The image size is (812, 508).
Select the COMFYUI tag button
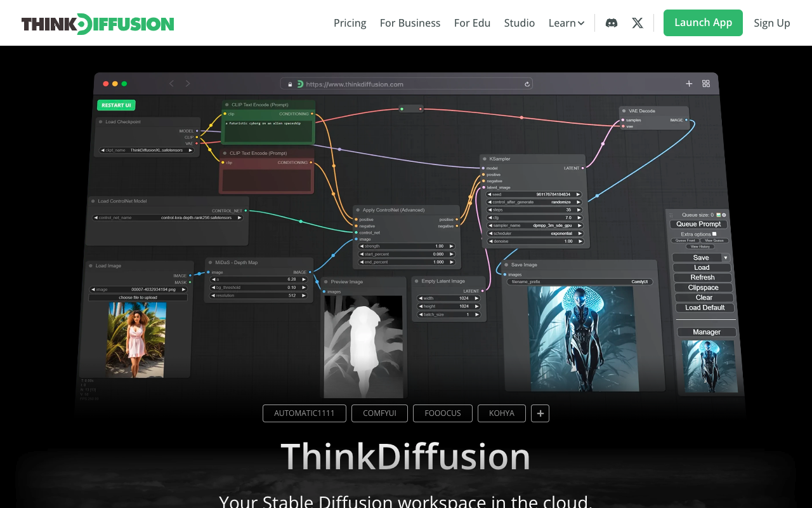tap(379, 413)
